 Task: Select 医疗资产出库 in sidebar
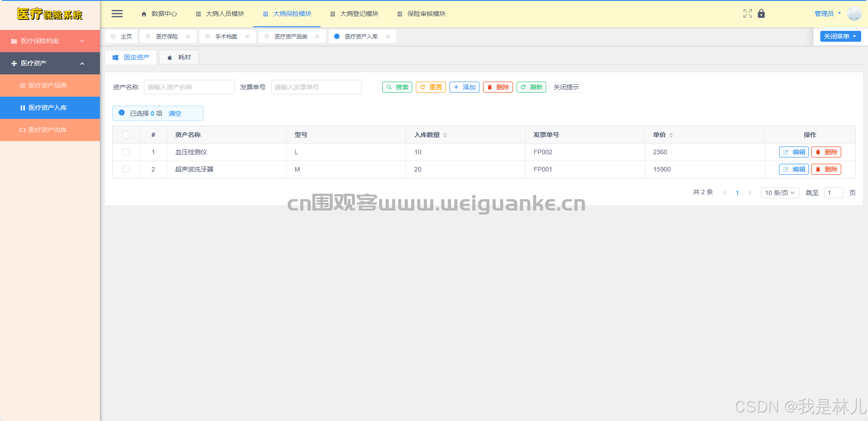50,130
